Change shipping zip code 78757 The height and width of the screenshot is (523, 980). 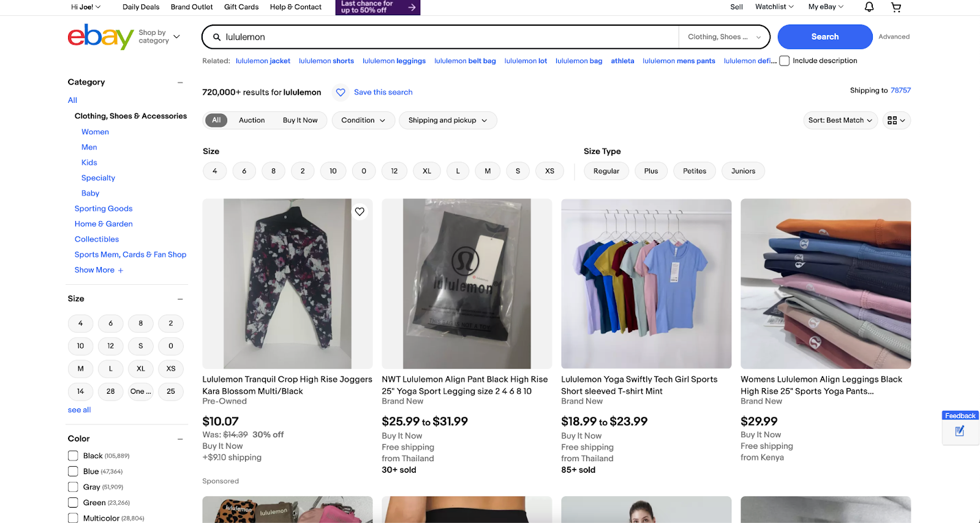coord(900,91)
